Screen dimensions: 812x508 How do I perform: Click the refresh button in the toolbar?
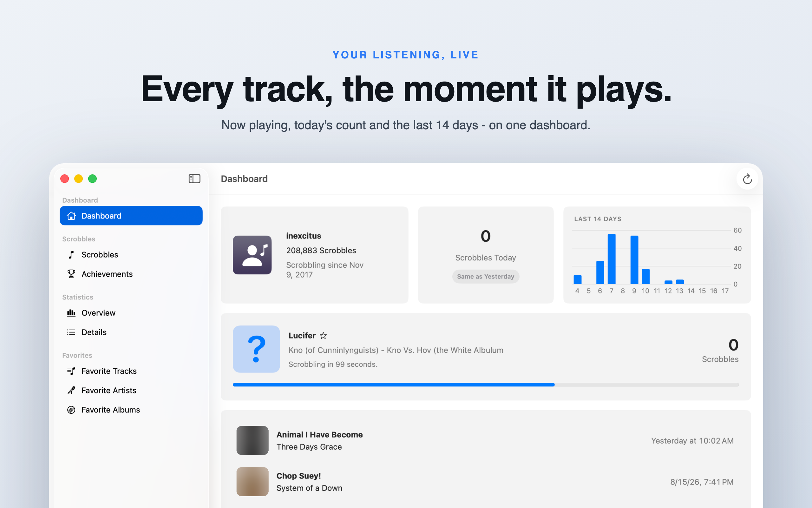pyautogui.click(x=747, y=179)
